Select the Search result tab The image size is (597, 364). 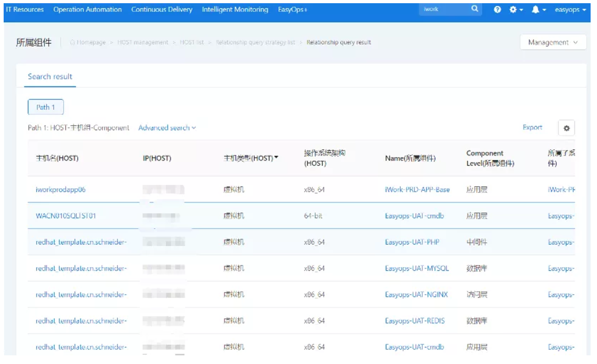pyautogui.click(x=50, y=77)
